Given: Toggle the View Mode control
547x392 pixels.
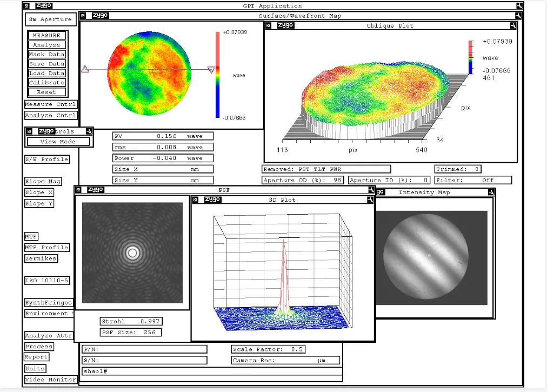Looking at the screenshot, I should tap(58, 142).
